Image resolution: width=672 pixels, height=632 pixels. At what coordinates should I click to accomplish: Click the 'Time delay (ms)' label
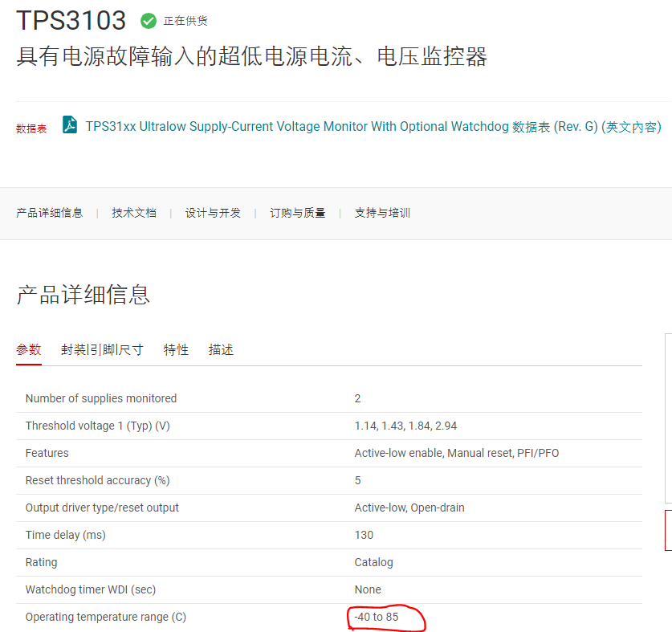coord(66,535)
